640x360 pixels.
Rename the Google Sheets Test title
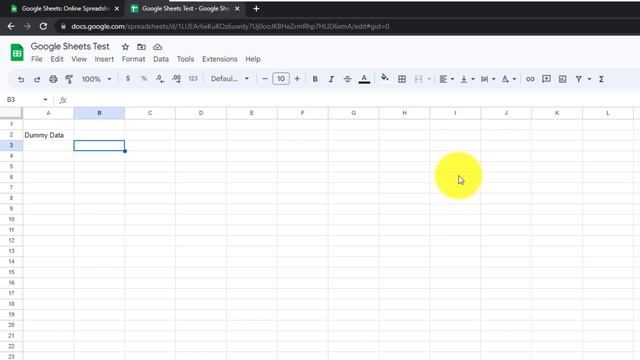coord(70,47)
